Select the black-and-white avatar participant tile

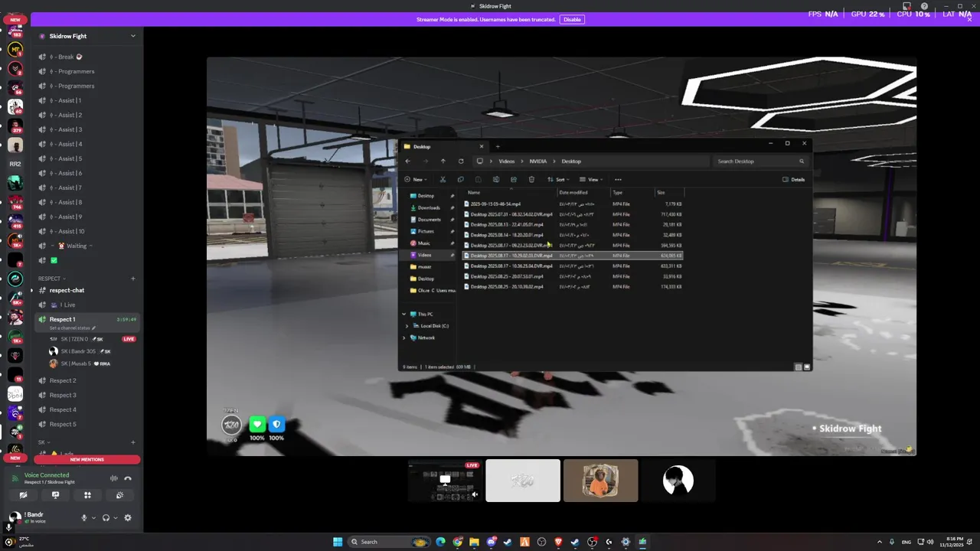click(x=678, y=481)
